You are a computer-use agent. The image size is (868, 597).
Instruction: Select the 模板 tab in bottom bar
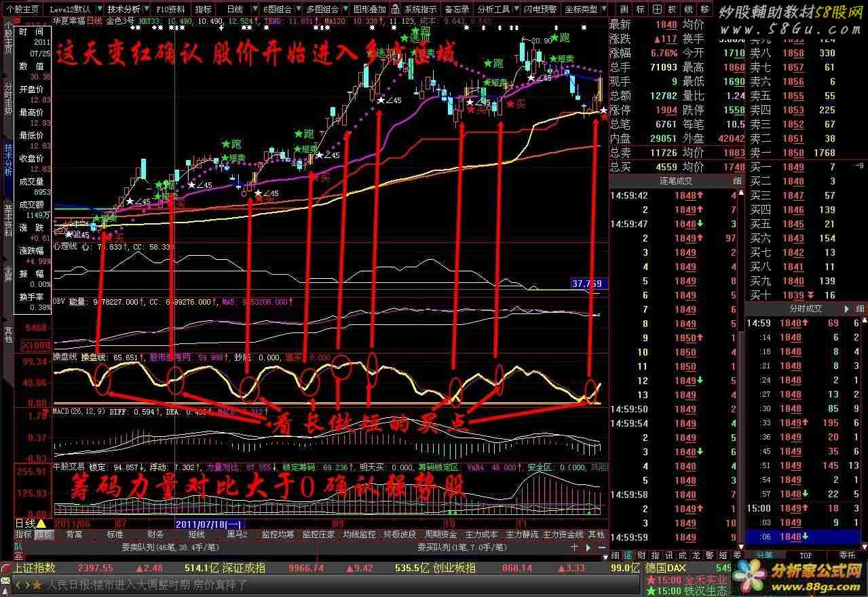tap(43, 535)
